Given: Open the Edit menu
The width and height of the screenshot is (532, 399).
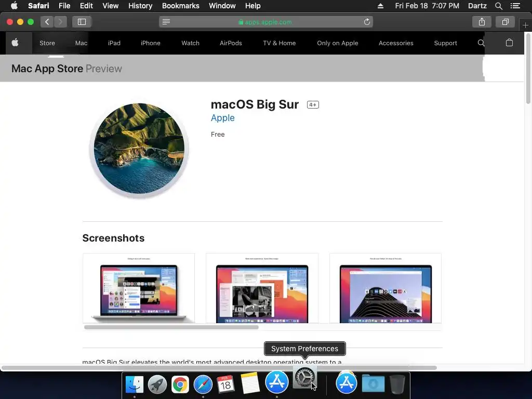Looking at the screenshot, I should (x=86, y=6).
